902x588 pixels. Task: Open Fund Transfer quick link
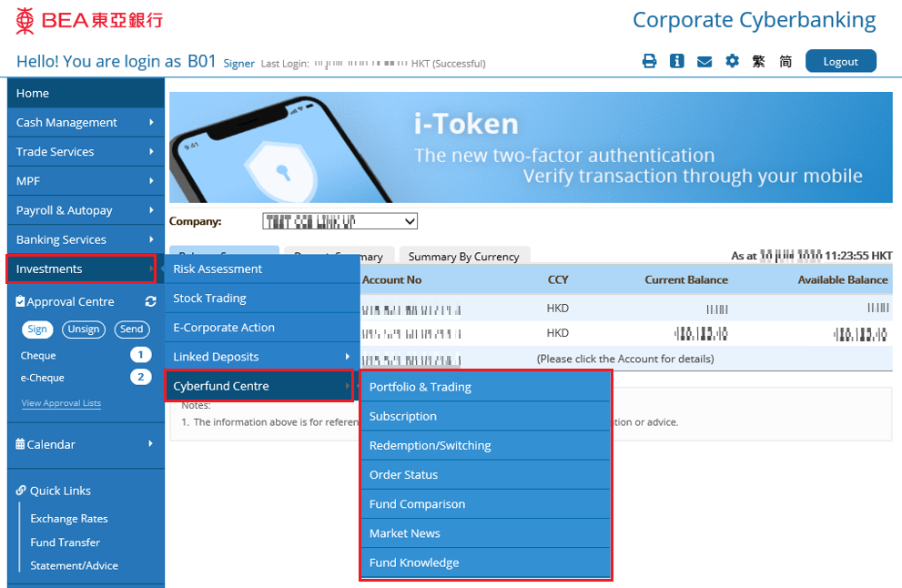tap(65, 542)
